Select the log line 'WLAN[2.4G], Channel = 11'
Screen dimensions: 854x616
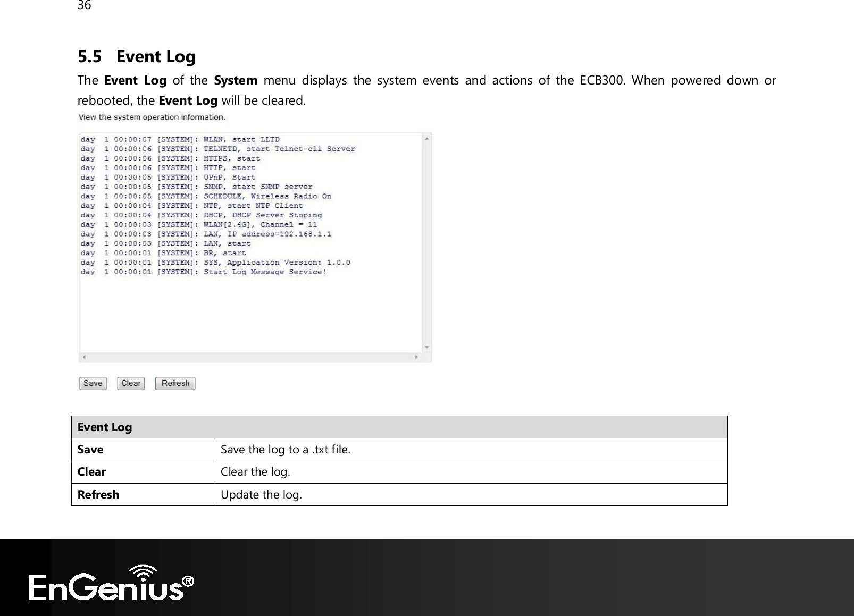tap(199, 225)
